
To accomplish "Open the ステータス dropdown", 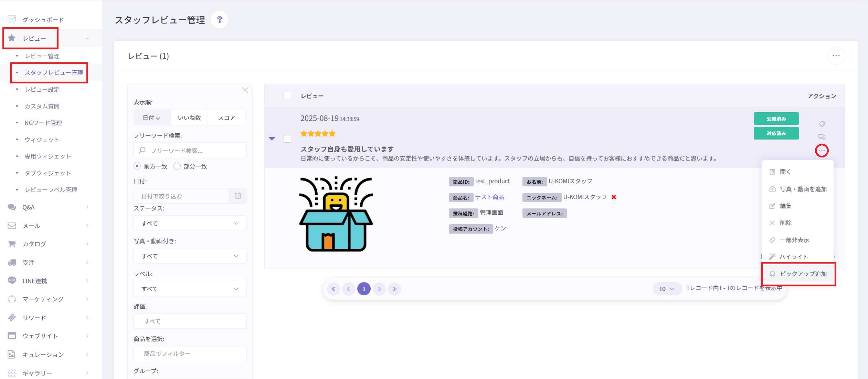I will 190,223.
